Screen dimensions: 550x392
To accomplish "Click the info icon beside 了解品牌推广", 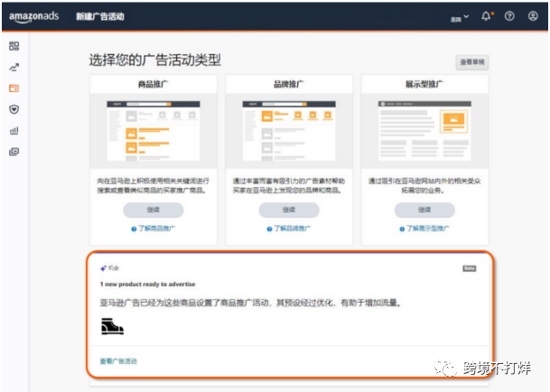I will (x=269, y=229).
